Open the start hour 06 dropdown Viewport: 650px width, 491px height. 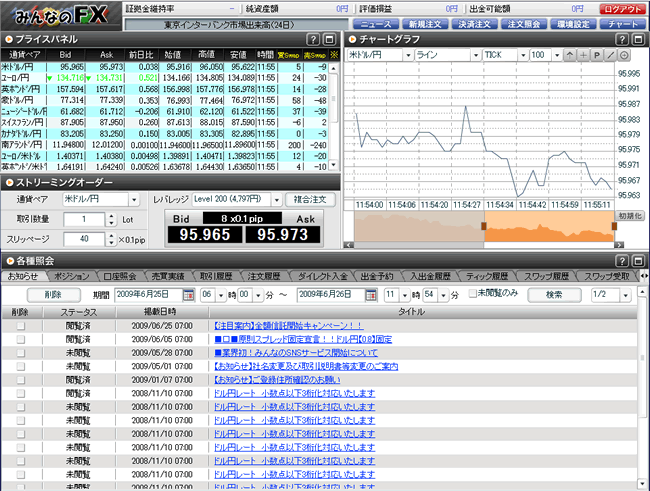click(221, 295)
